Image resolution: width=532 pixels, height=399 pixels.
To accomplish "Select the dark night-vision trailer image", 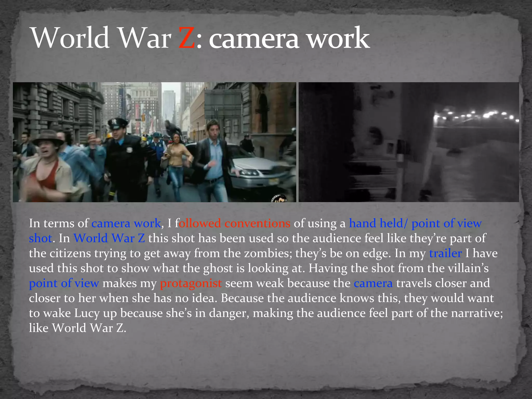I will pos(409,142).
